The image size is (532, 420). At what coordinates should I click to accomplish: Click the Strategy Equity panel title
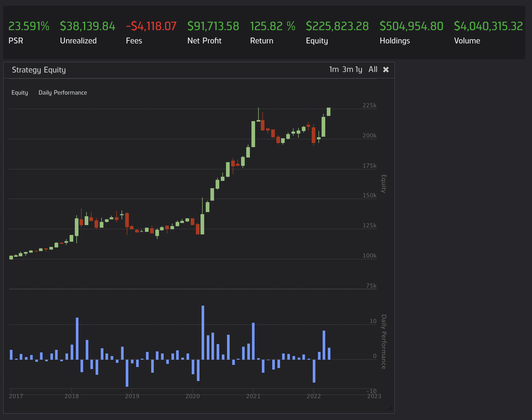pos(39,70)
